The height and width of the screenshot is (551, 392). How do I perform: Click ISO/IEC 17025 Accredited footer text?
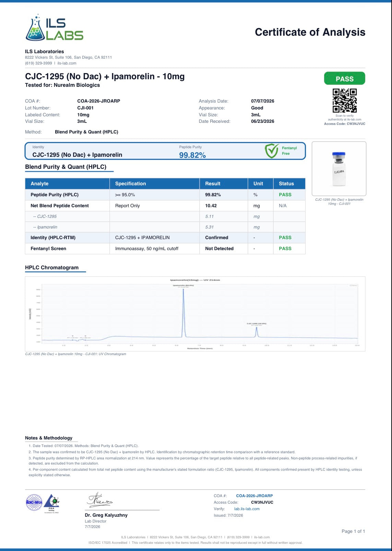pos(108,543)
